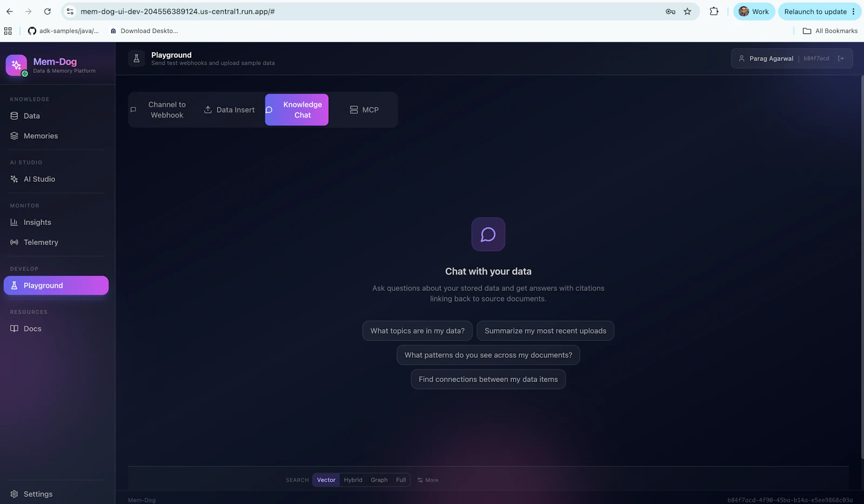This screenshot has width=864, height=504.
Task: Switch to Data Insert tab
Action: click(230, 110)
